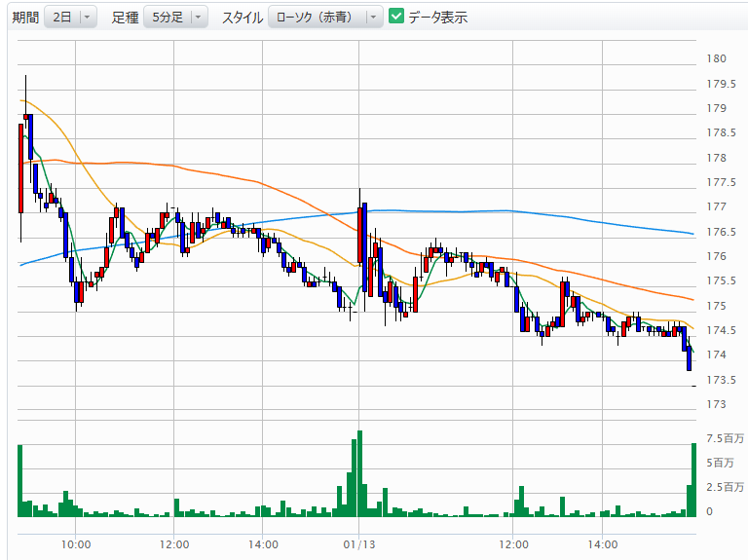The width and height of the screenshot is (748, 560).
Task: Click the final green volume bar at right edge
Action: point(693,479)
